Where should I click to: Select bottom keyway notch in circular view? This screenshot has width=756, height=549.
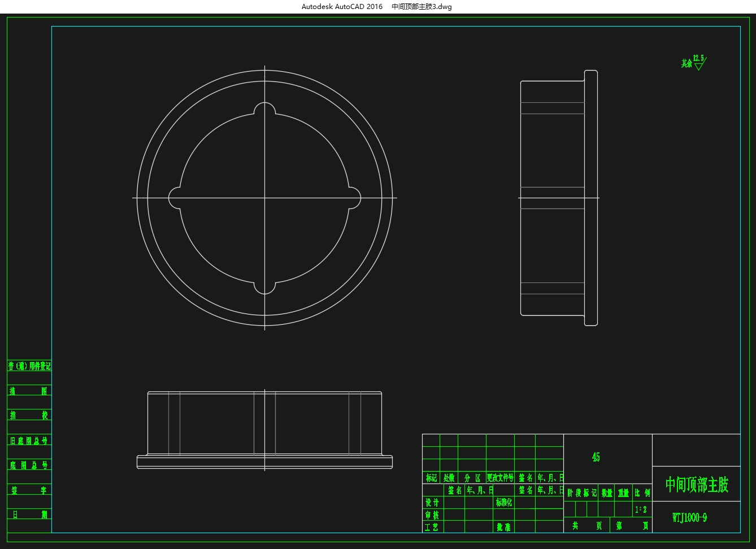click(x=264, y=287)
